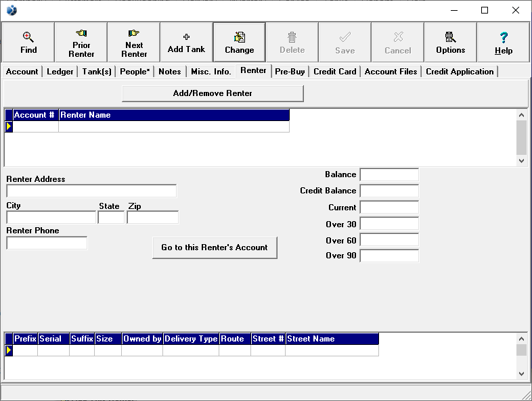Minimize the application window
The height and width of the screenshot is (401, 532).
pyautogui.click(x=454, y=10)
